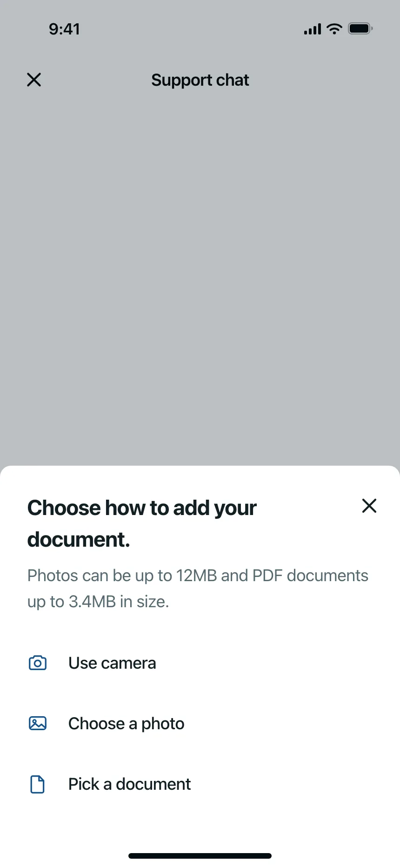Select the Use camera option
This screenshot has height=868, width=400.
(x=200, y=663)
